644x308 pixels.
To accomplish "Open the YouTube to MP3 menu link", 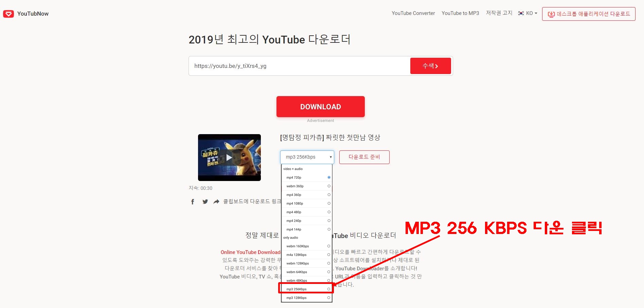I will 460,13.
